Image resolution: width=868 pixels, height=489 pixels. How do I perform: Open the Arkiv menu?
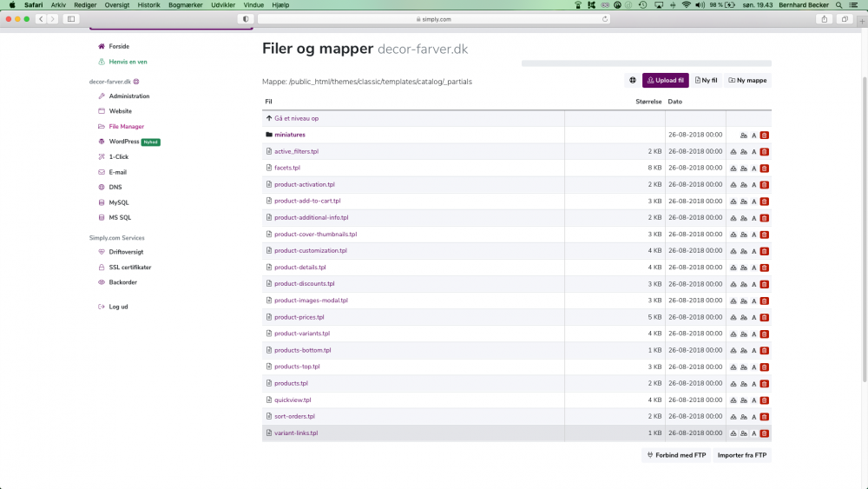[58, 5]
